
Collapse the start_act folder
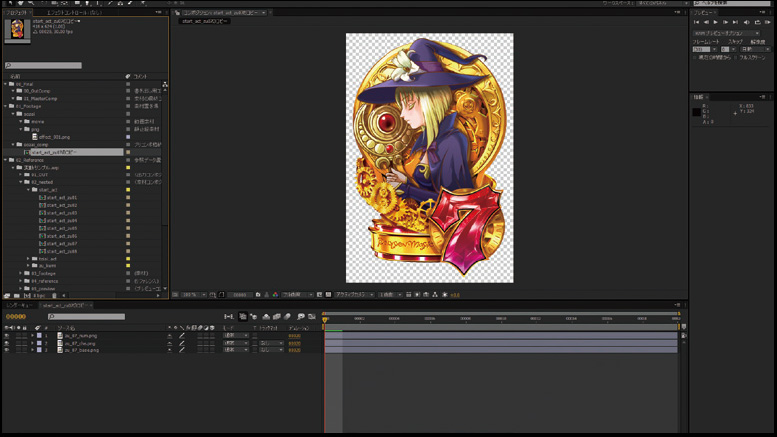[x=28, y=190]
